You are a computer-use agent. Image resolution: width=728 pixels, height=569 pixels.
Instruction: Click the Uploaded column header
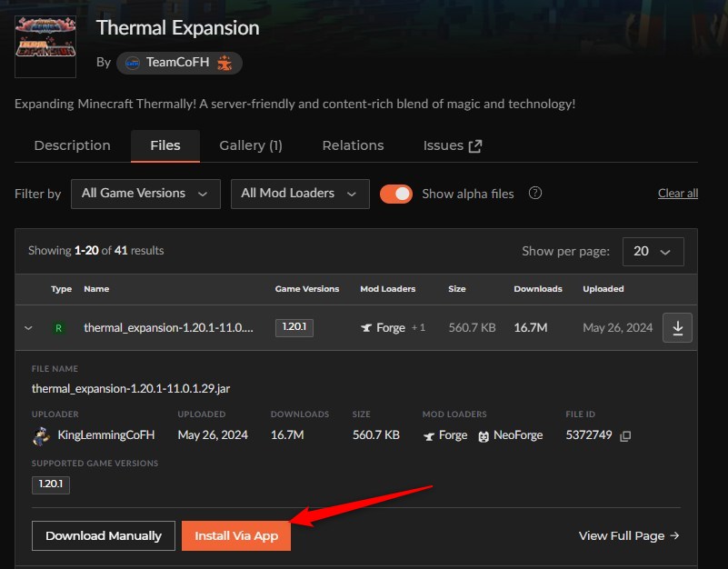[x=603, y=289]
